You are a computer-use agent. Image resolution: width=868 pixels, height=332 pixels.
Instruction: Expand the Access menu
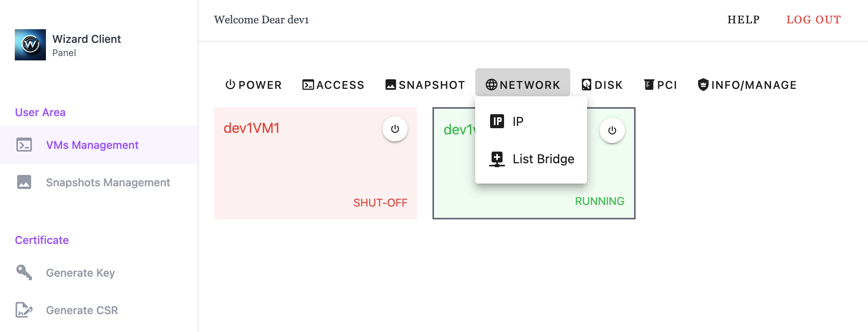[x=333, y=85]
